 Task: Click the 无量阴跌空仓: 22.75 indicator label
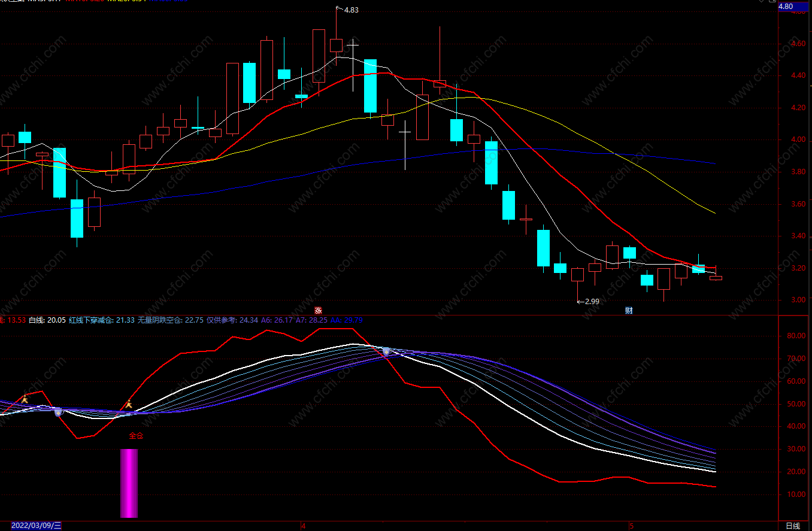(171, 320)
